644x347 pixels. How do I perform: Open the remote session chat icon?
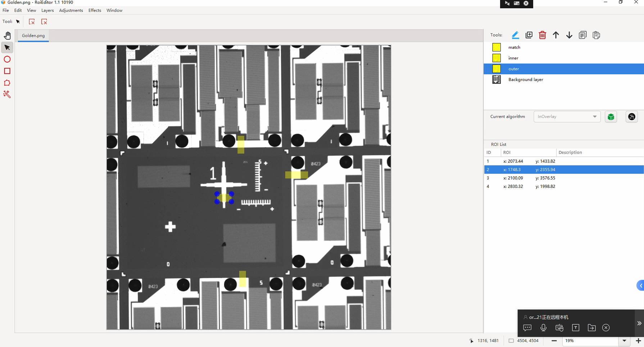pyautogui.click(x=527, y=328)
